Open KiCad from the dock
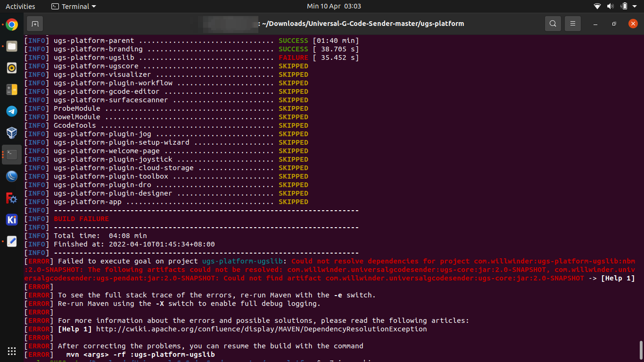Viewport: 644px width, 362px height. pos(11,220)
